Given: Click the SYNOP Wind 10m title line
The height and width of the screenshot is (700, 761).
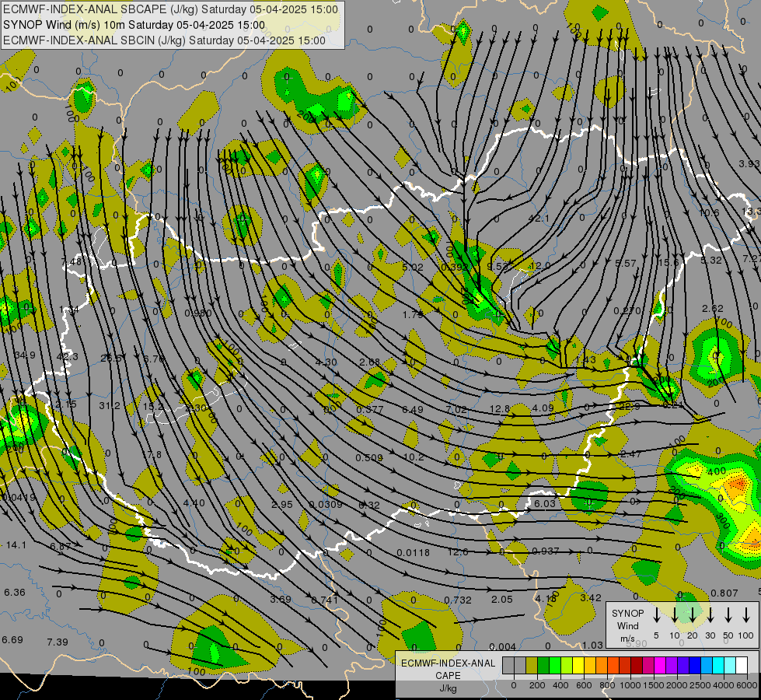Looking at the screenshot, I should (x=134, y=25).
